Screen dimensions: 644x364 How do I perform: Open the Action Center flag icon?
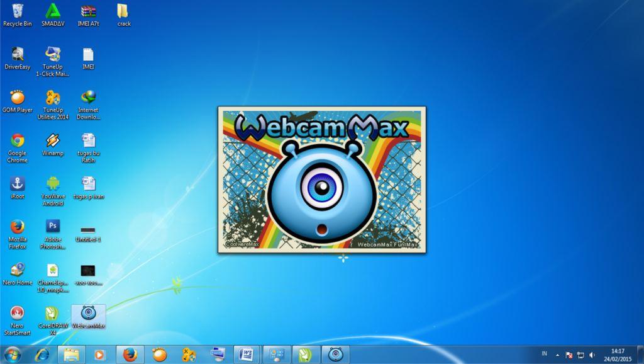(x=569, y=355)
